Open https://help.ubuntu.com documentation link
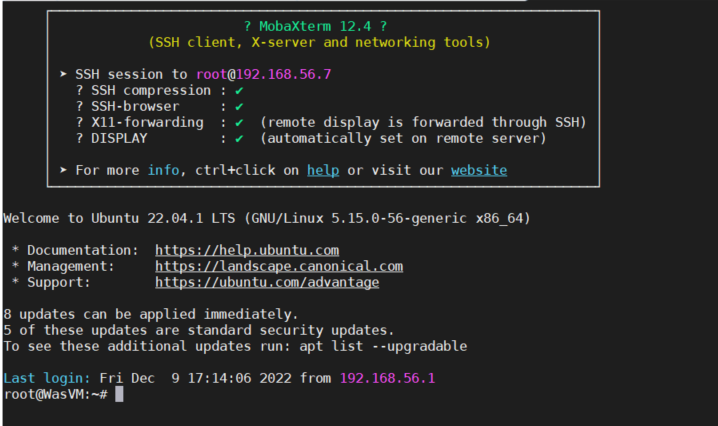The image size is (718, 426). [x=247, y=250]
